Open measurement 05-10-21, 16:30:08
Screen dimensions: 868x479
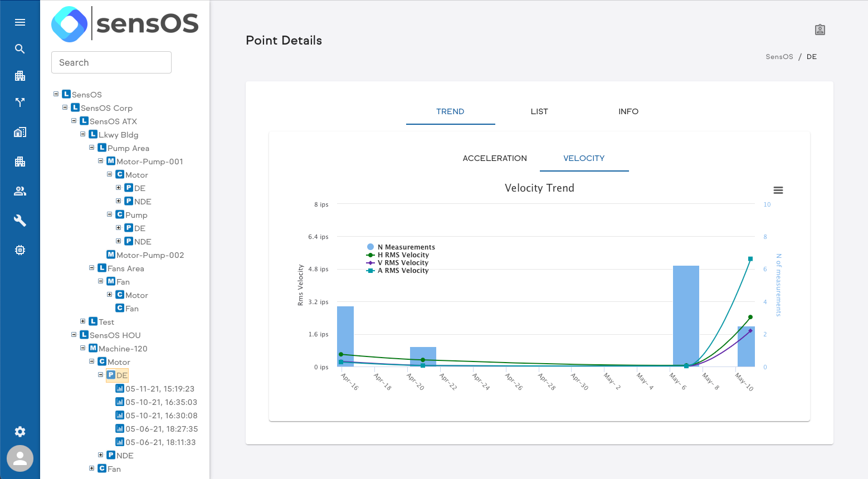[x=161, y=416]
